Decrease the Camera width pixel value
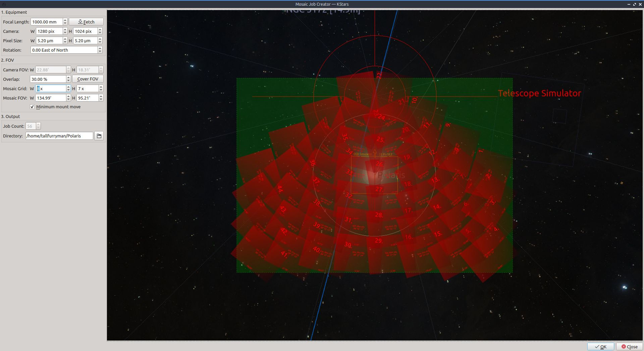The image size is (644, 351). click(65, 33)
